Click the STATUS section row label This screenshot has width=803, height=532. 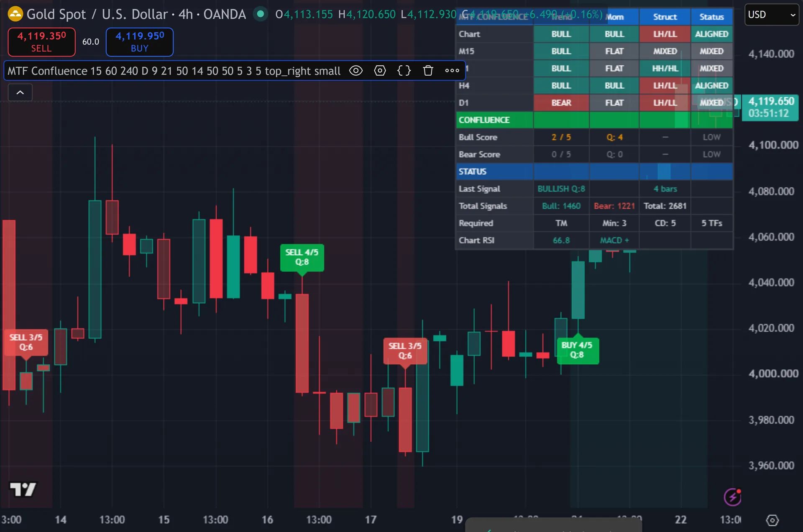pyautogui.click(x=472, y=171)
